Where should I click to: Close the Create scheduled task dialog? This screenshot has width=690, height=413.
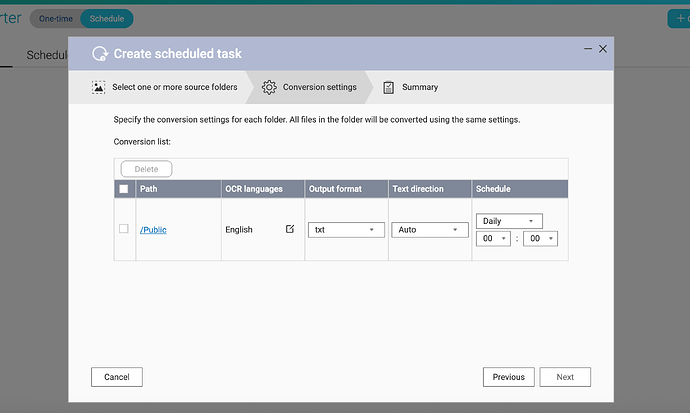pyautogui.click(x=603, y=49)
